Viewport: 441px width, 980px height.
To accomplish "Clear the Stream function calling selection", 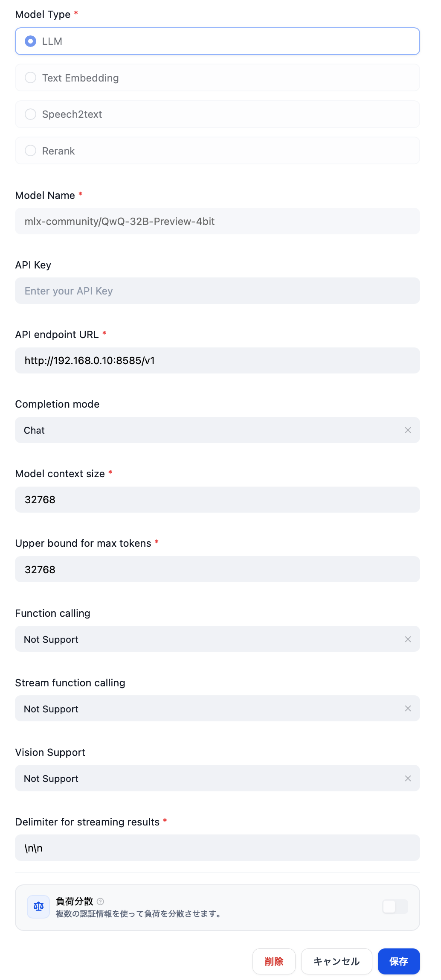I will tap(408, 709).
